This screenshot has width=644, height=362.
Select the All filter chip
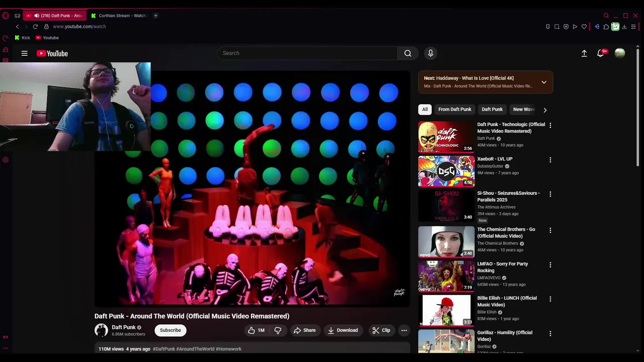tap(425, 110)
